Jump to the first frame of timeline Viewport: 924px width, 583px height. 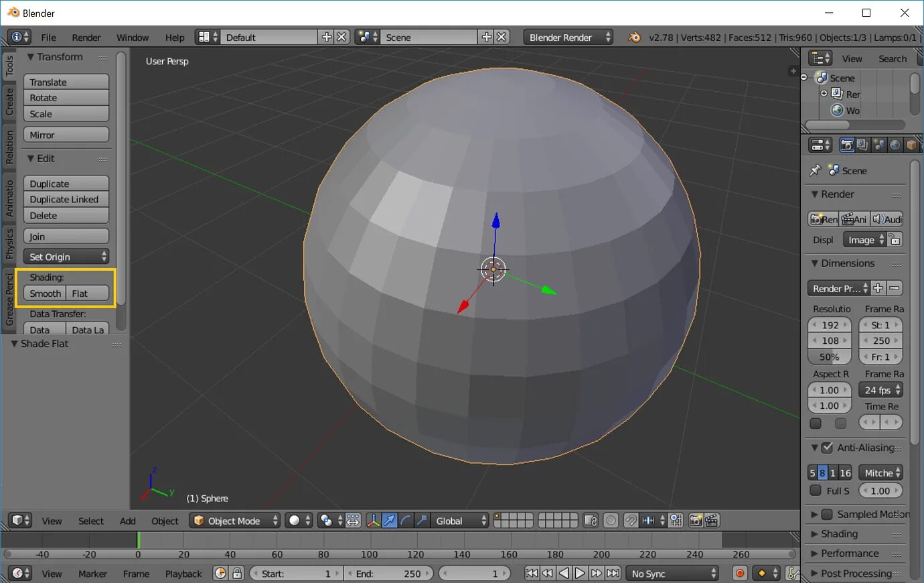pyautogui.click(x=532, y=574)
